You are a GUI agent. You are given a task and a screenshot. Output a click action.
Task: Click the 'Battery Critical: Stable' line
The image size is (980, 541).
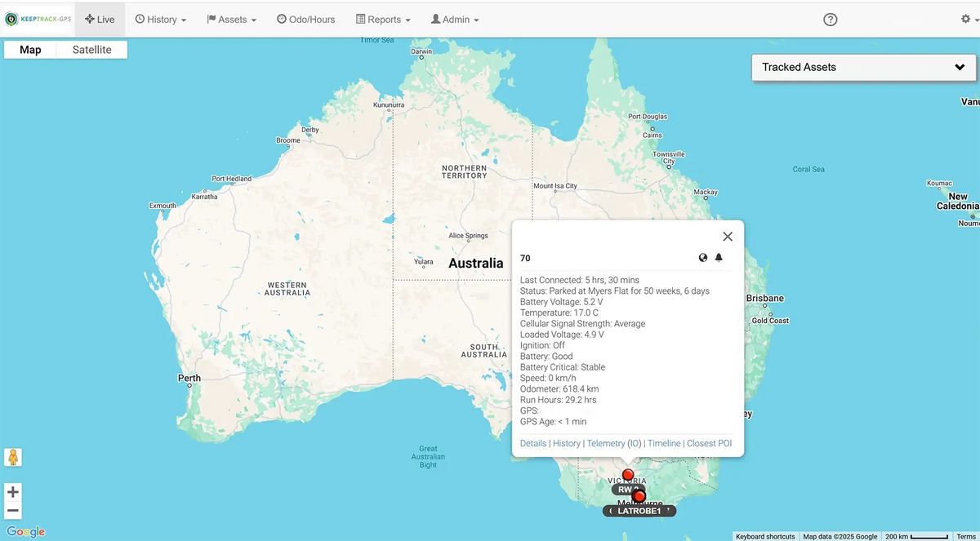563,367
